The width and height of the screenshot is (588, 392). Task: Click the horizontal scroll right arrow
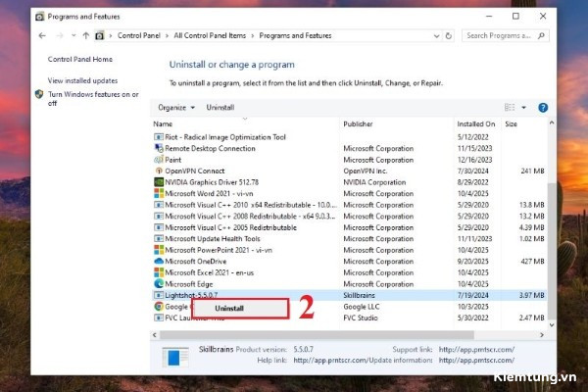click(542, 335)
